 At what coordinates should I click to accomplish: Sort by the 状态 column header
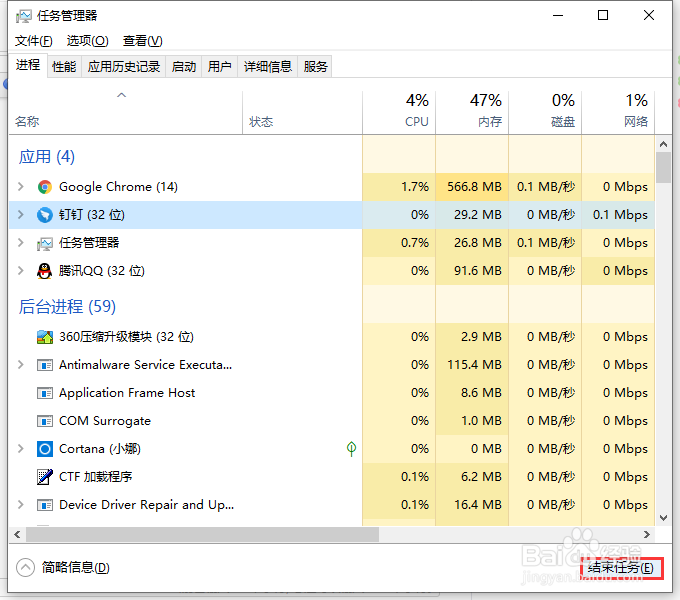point(302,113)
